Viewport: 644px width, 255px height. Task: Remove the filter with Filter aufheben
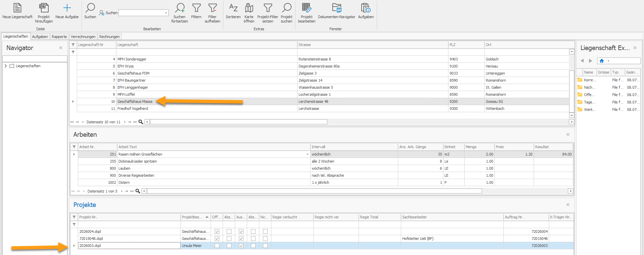click(213, 13)
